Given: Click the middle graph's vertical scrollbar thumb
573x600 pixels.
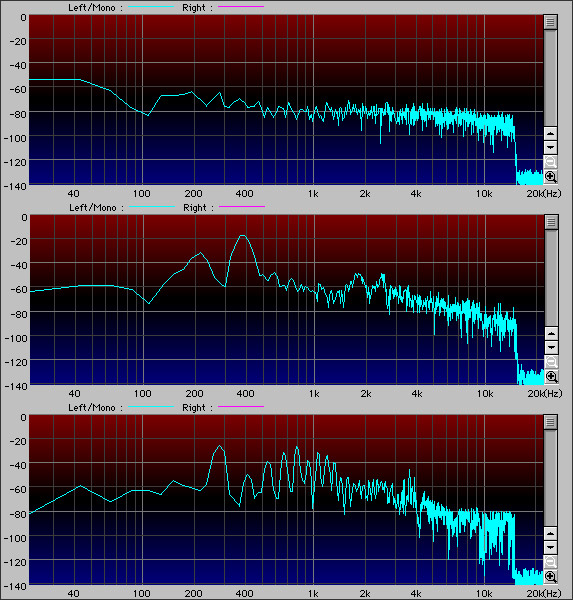Looking at the screenshot, I should coord(551,222).
